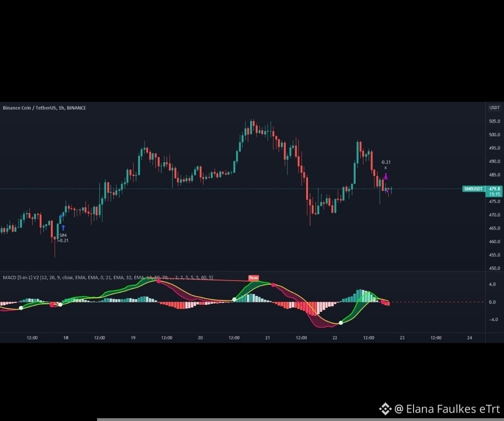The height and width of the screenshot is (421, 504).
Task: Click the 470.0 price axis label
Action: pyautogui.click(x=494, y=215)
